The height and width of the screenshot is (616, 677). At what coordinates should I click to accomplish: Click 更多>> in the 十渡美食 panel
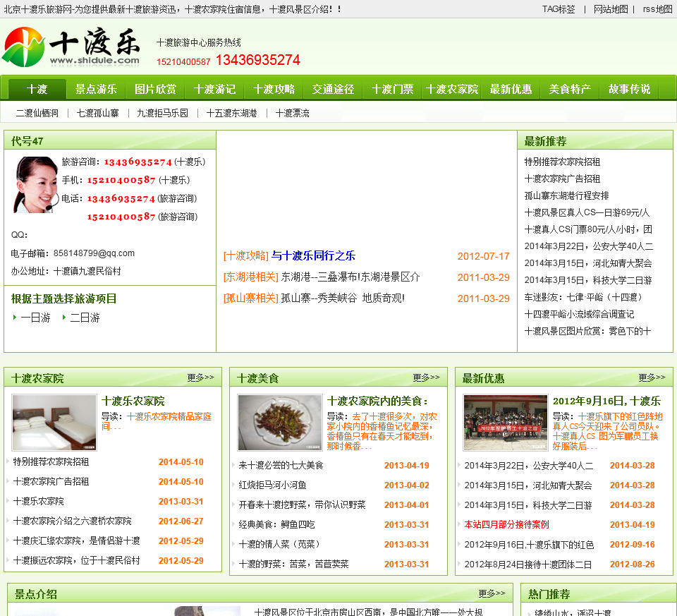click(426, 378)
